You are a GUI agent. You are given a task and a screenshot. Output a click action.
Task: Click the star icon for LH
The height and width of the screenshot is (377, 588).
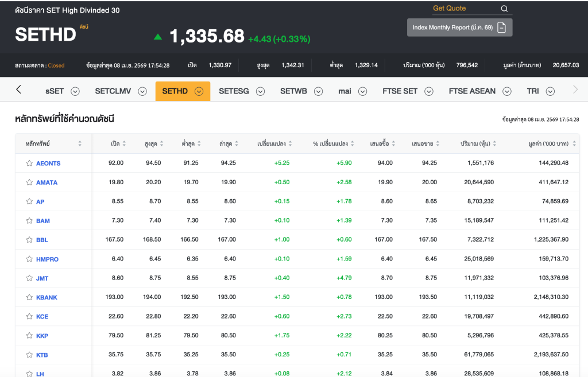coord(29,374)
